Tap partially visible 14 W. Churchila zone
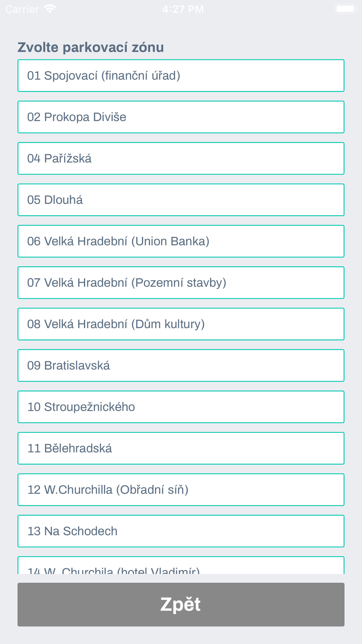 coord(181,565)
